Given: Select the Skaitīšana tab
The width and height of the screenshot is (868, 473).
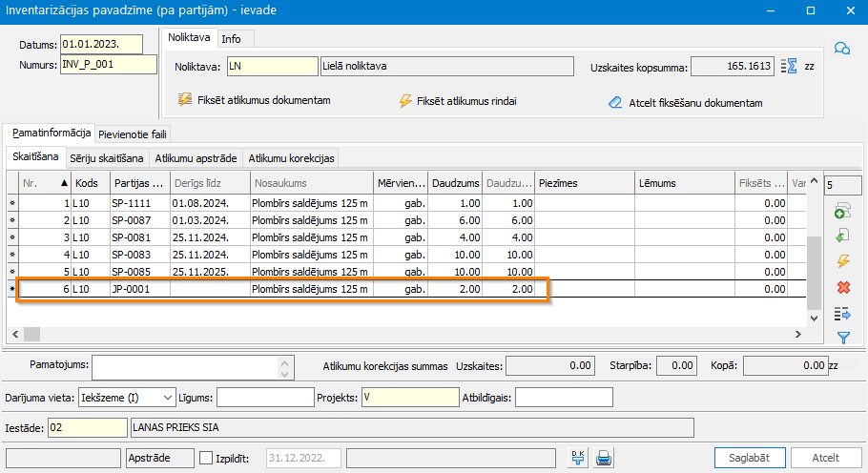Looking at the screenshot, I should click(35, 156).
